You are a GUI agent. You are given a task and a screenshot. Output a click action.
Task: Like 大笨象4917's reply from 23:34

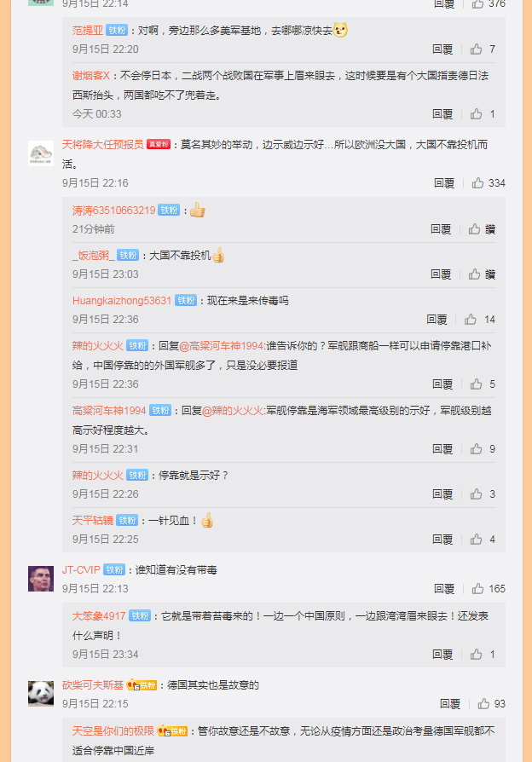pyautogui.click(x=476, y=654)
